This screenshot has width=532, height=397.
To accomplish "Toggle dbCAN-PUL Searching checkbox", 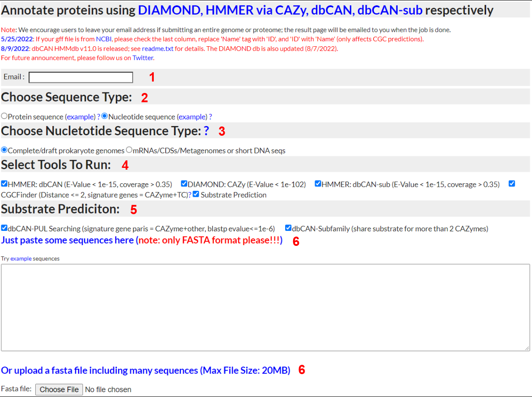I will [4, 228].
